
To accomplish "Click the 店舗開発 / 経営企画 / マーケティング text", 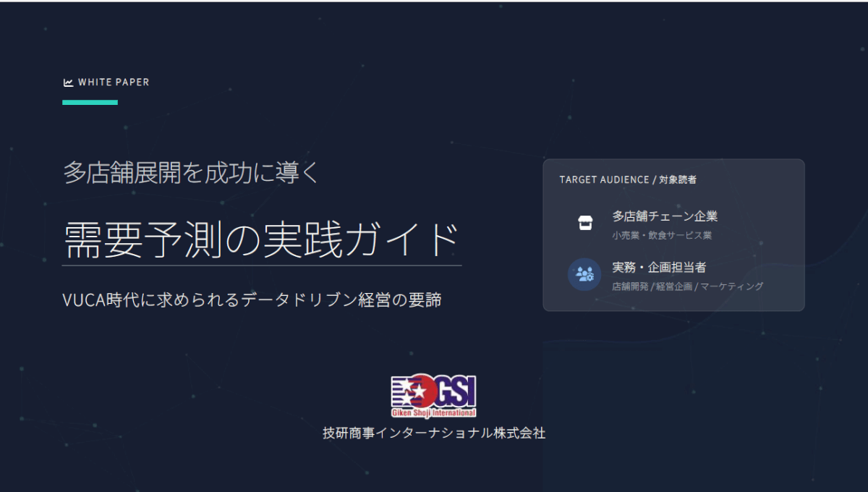I will click(687, 287).
